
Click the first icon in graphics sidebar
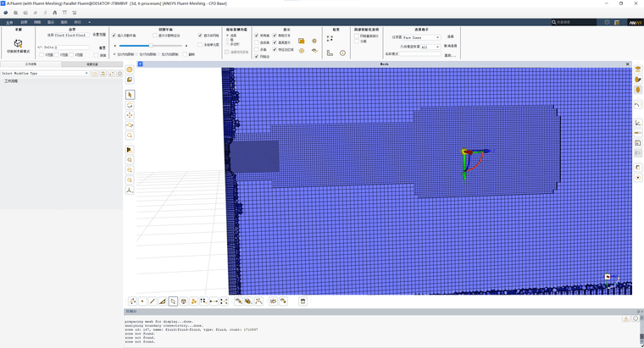[x=130, y=69]
